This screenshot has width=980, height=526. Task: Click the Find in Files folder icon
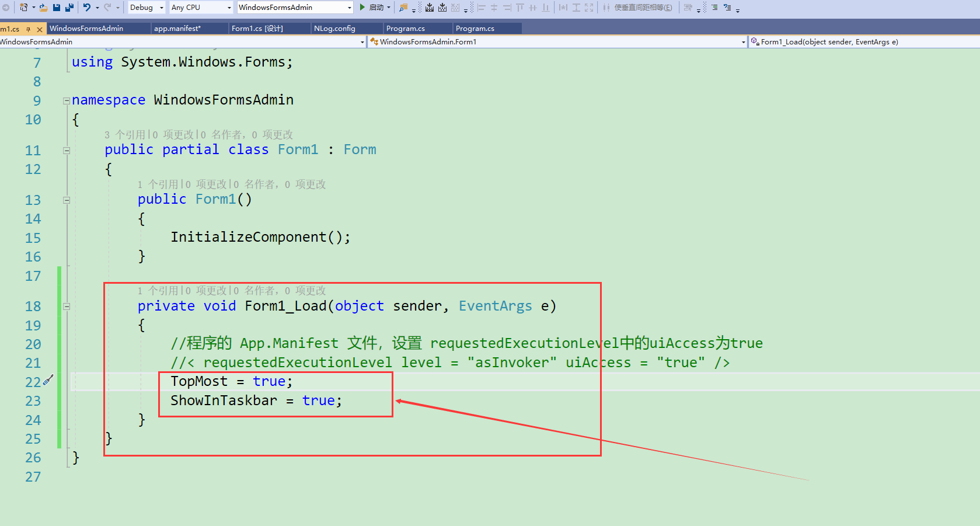click(x=403, y=8)
